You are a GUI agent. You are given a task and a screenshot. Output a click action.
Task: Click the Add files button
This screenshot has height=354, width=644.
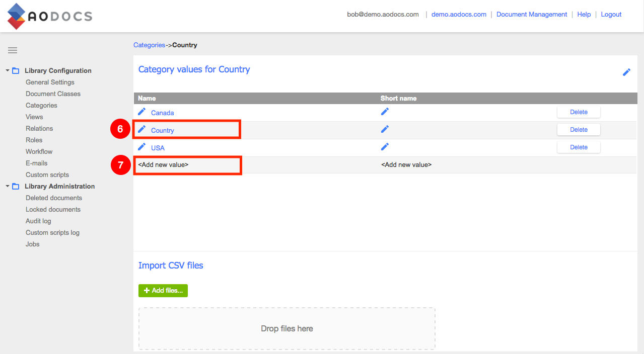[x=163, y=291]
